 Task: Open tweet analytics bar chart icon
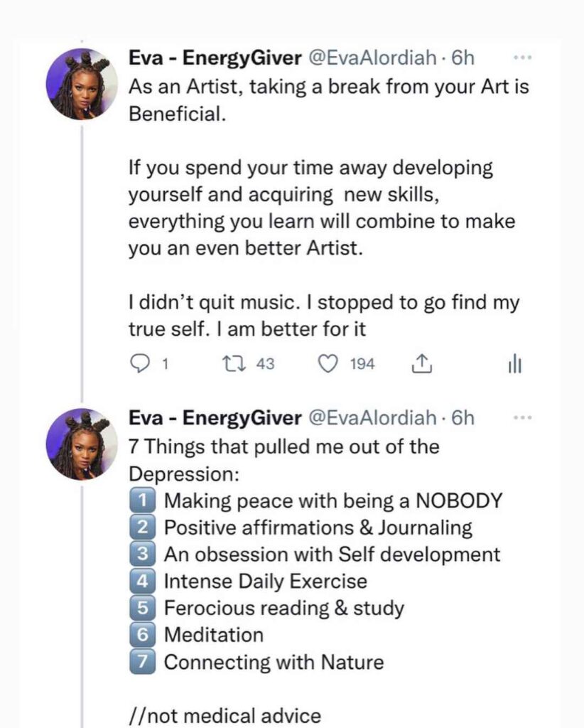(x=514, y=365)
